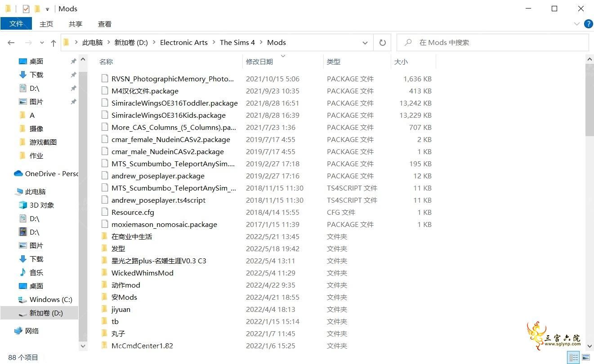Open the chevron after Electronic Arts breadcrumb
Image resolution: width=594 pixels, height=364 pixels.
214,43
